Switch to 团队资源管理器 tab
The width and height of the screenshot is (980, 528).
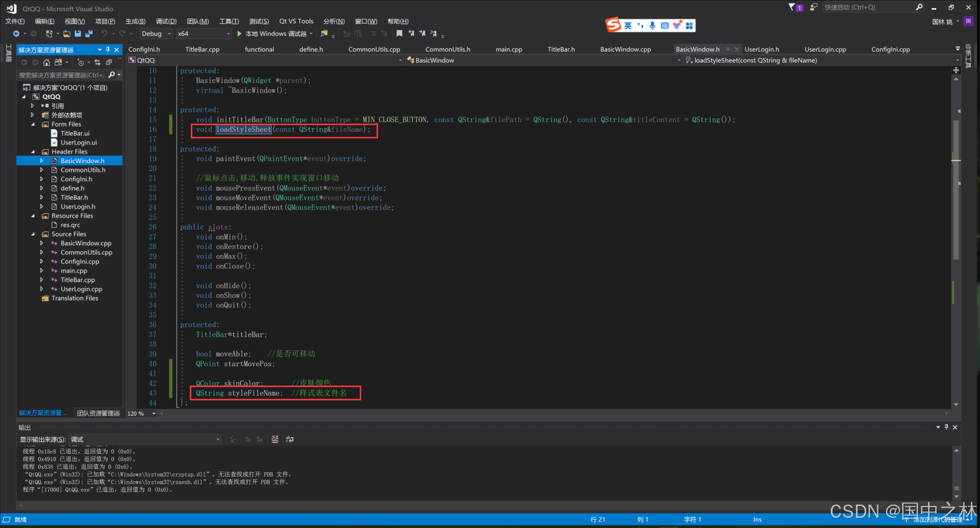(98, 413)
